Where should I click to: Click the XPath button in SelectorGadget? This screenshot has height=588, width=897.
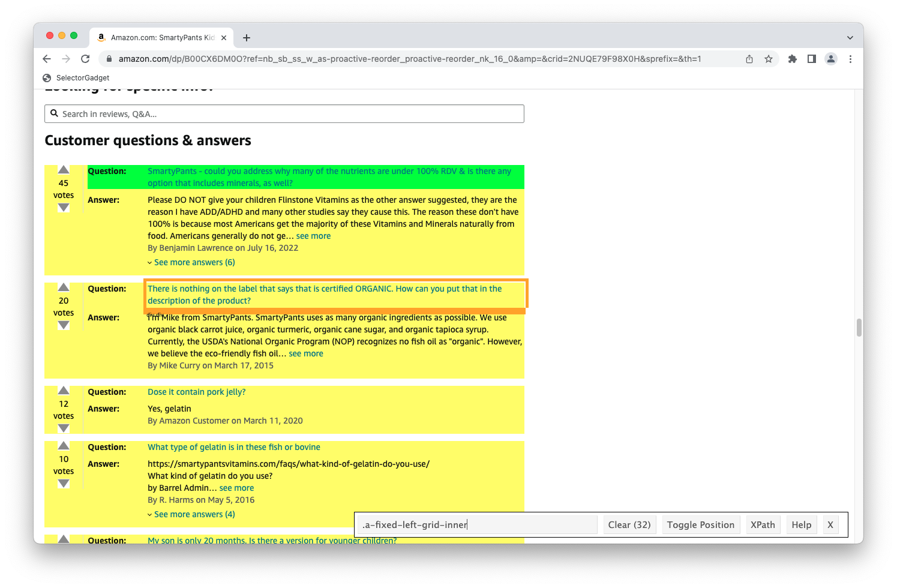point(763,525)
